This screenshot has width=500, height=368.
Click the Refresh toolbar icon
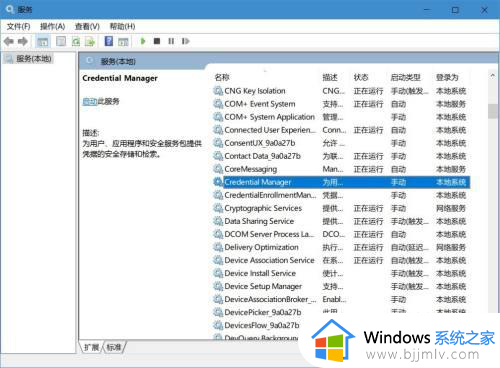pos(76,42)
